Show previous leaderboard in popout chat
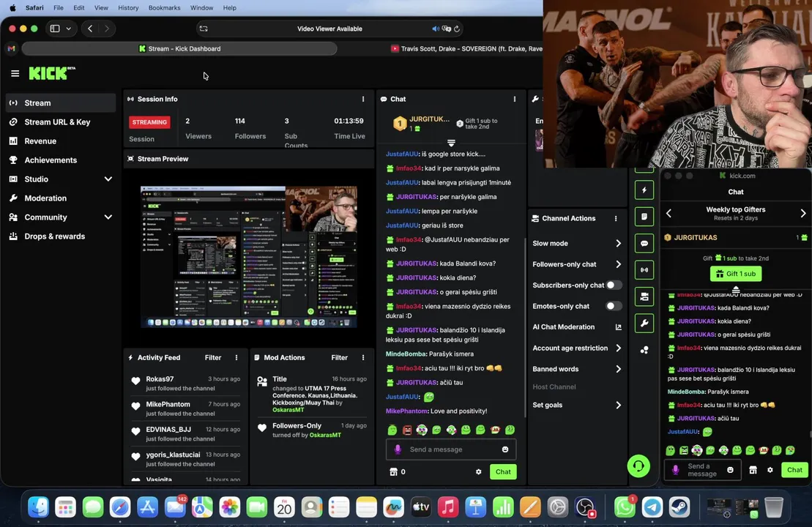Screen dimensions: 812x527 [x=668, y=213]
